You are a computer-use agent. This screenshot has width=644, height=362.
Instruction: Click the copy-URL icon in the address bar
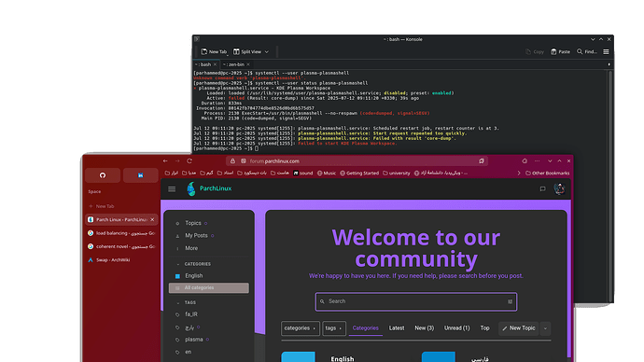482,160
